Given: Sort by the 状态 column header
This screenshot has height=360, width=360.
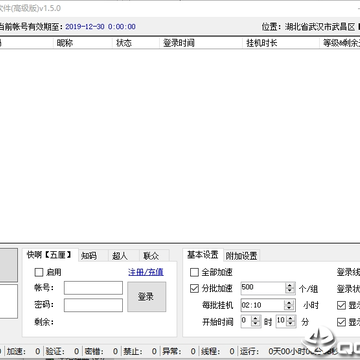Looking at the screenshot, I should pos(136,43).
